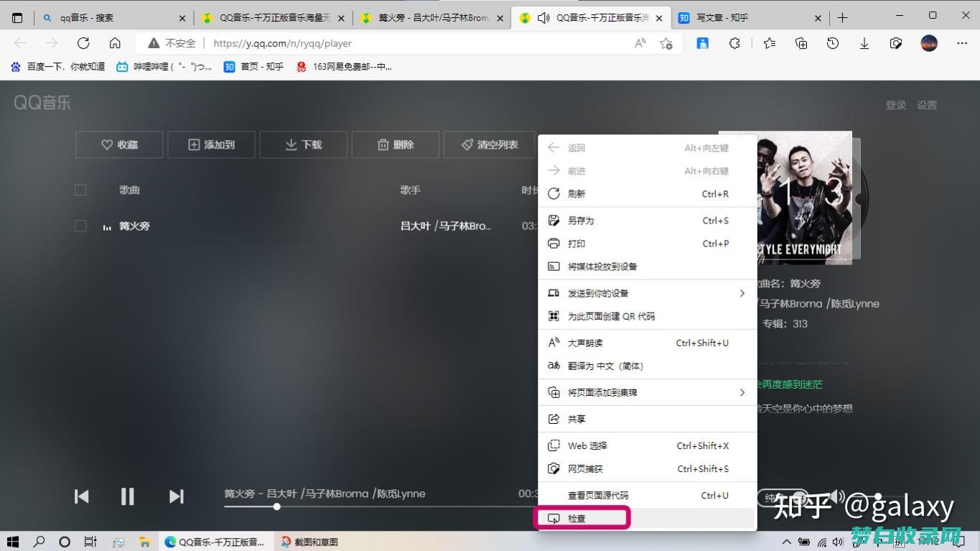This screenshot has width=980, height=551.
Task: Open the 首页 - 知乎 bookmark
Action: (254, 67)
